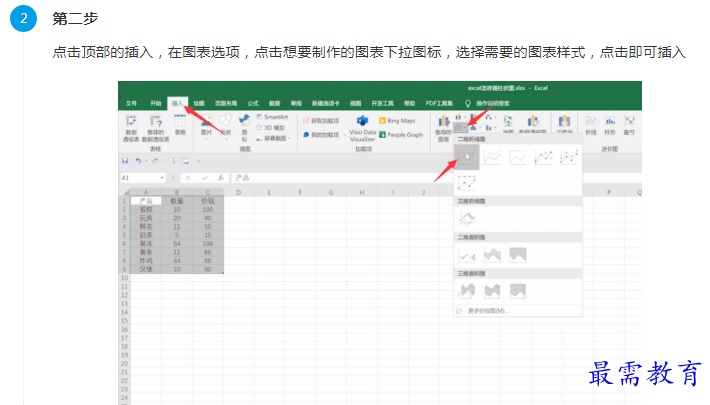Click 获取加载项 get add-ins

(x=321, y=121)
